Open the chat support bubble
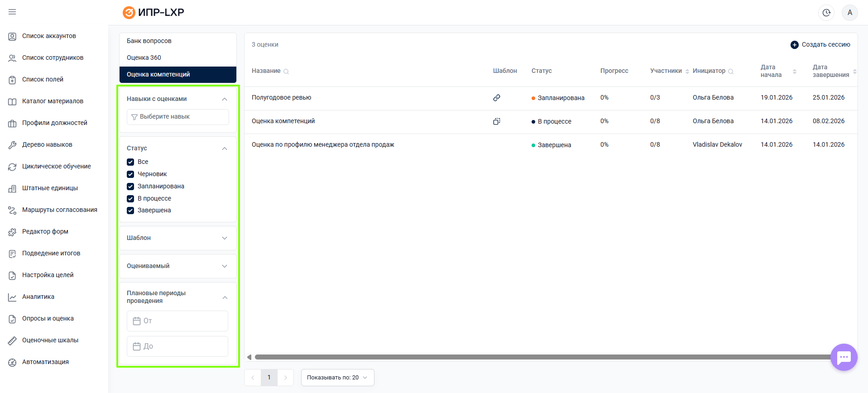Screen dimensions: 868x393 point(844,357)
